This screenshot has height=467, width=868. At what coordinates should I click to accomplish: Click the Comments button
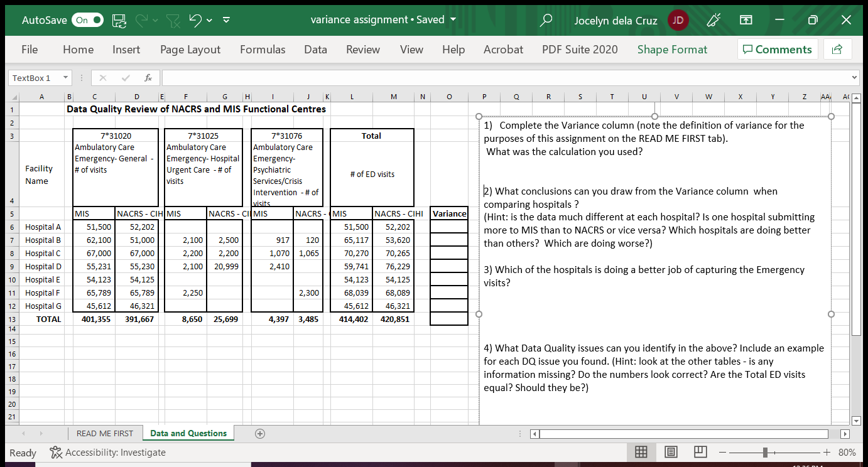[778, 49]
